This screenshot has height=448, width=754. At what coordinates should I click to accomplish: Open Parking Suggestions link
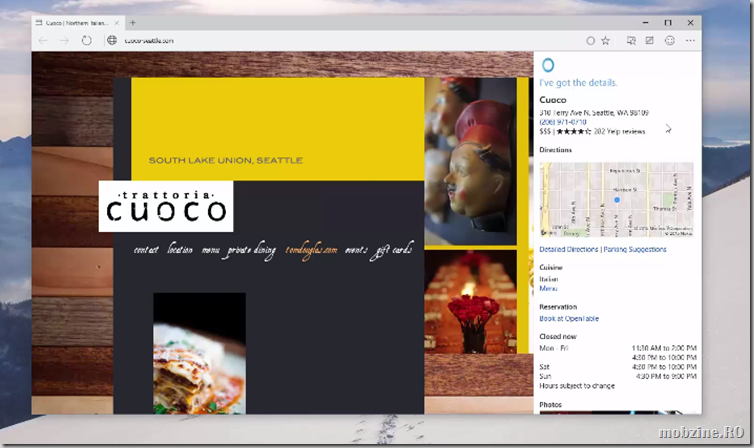[635, 249]
